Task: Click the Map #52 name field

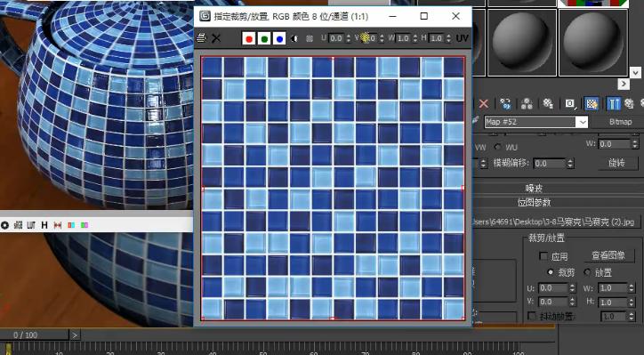Action: click(x=530, y=122)
